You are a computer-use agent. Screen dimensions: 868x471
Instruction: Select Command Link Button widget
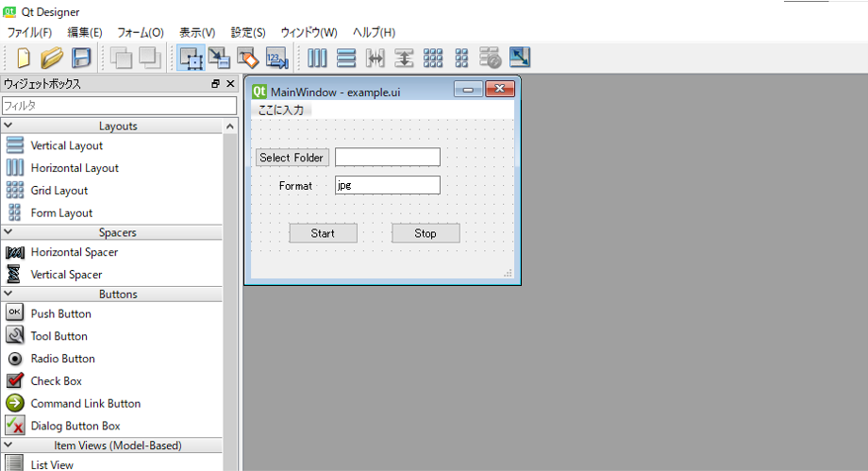click(85, 403)
